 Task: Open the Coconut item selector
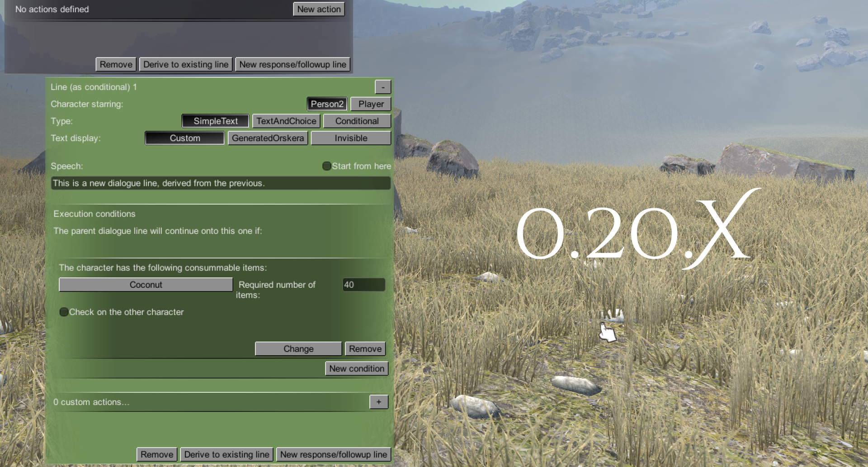pos(146,285)
